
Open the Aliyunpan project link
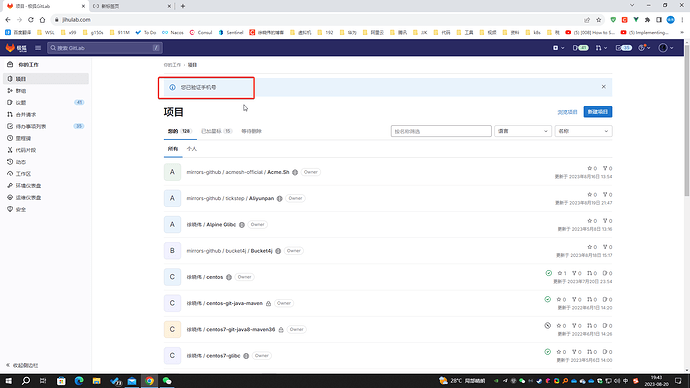pos(230,198)
